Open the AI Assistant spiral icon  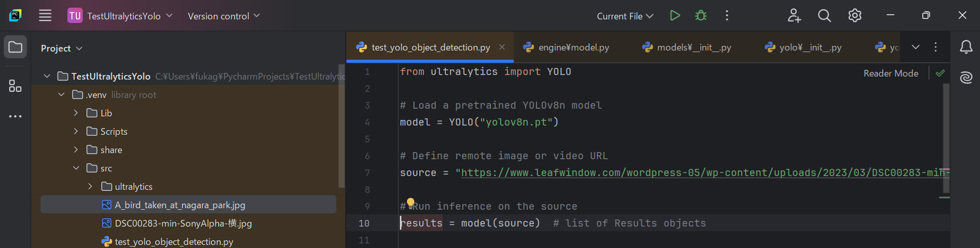[x=966, y=78]
